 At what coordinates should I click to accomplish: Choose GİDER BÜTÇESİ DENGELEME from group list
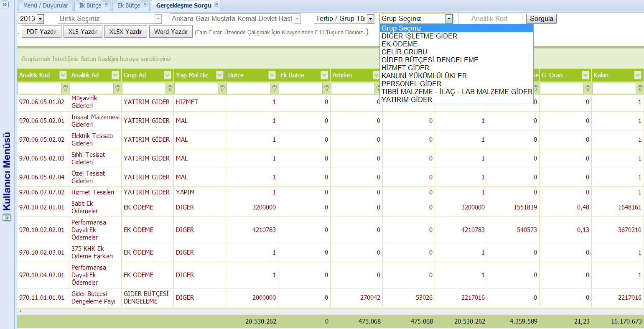(x=456, y=60)
